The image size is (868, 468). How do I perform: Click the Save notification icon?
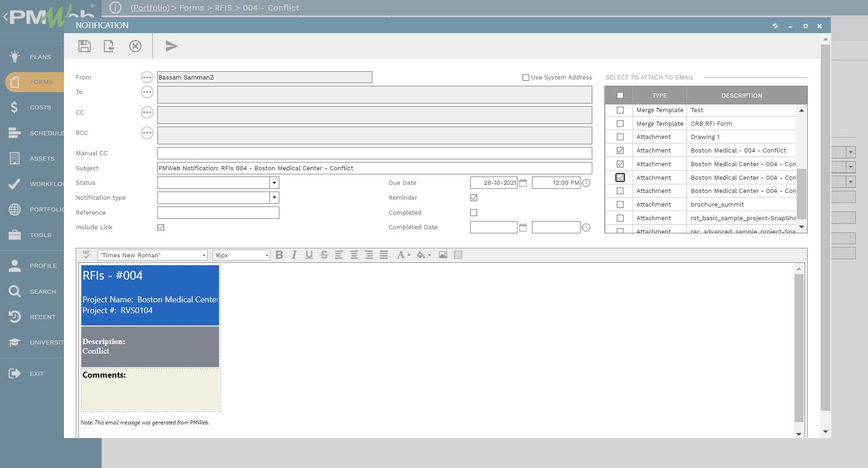[x=84, y=46]
